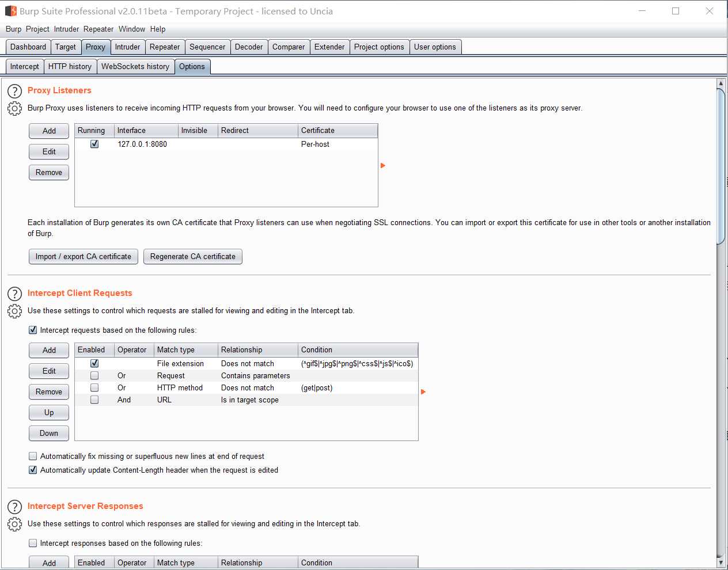
Task: Open Intercept Server Responses gear menu
Action: 14,524
